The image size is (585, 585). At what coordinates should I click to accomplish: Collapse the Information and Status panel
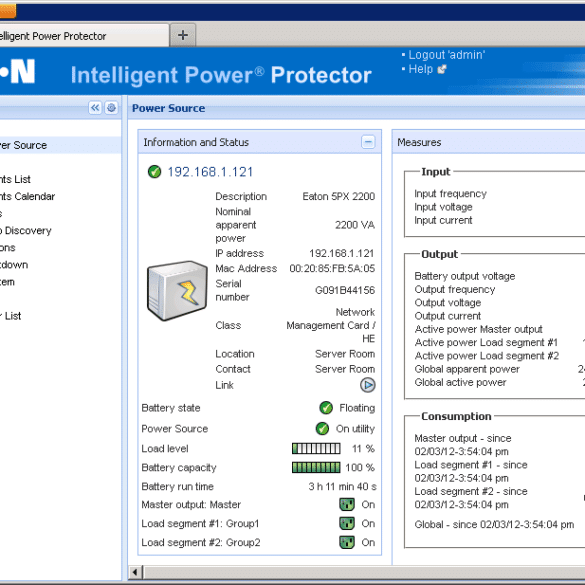[368, 142]
